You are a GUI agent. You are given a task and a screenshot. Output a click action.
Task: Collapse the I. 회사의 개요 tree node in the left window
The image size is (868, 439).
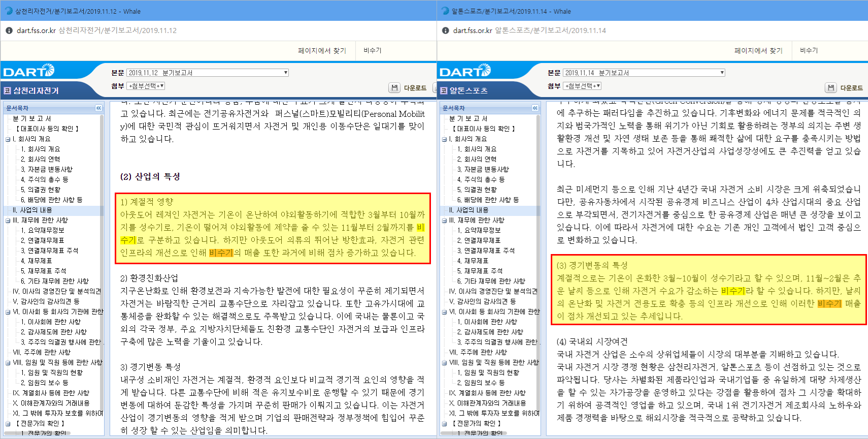click(8, 139)
